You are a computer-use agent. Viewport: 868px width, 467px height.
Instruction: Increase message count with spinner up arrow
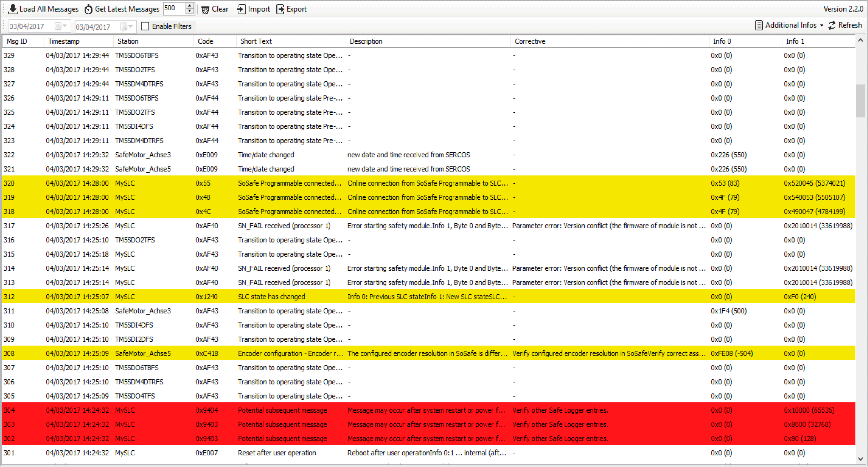tap(190, 6)
